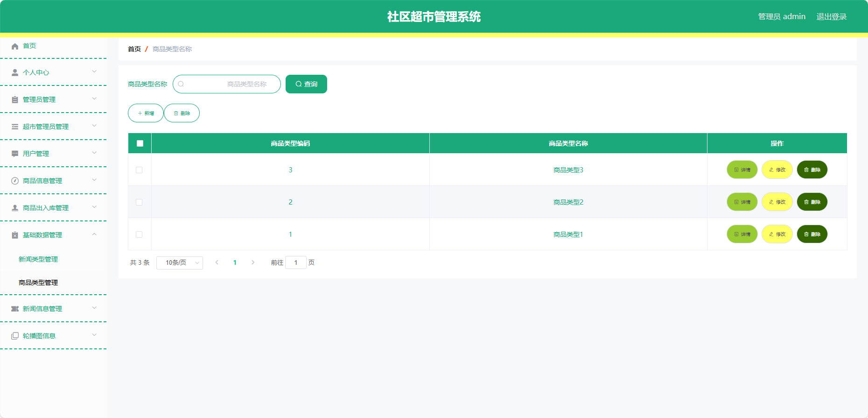868x418 pixels.
Task: Click the 商品类型名称 column header
Action: (x=568, y=143)
